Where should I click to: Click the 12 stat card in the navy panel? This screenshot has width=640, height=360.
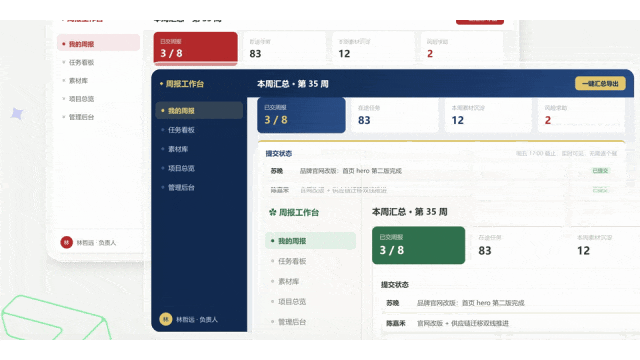[x=488, y=115]
